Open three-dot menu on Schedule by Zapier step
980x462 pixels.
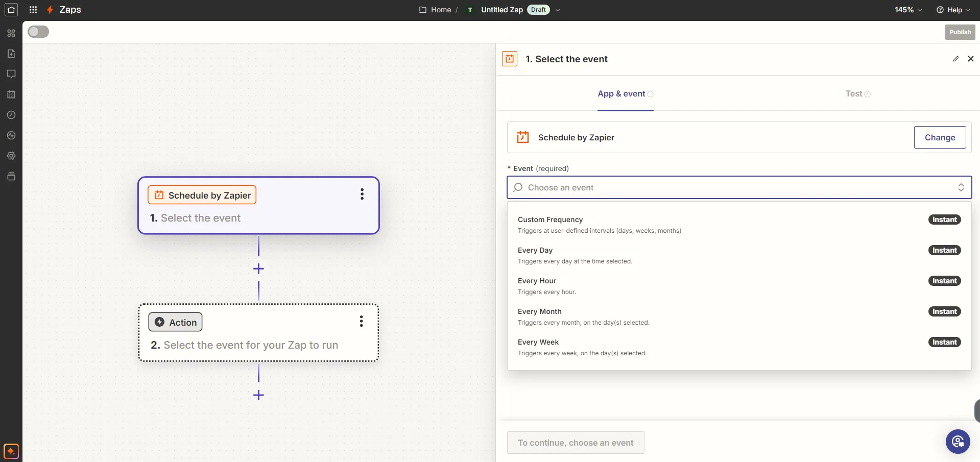coord(362,194)
